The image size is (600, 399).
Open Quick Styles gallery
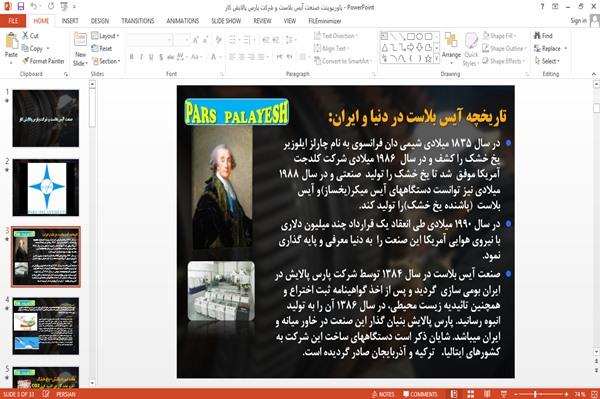tap(471, 50)
